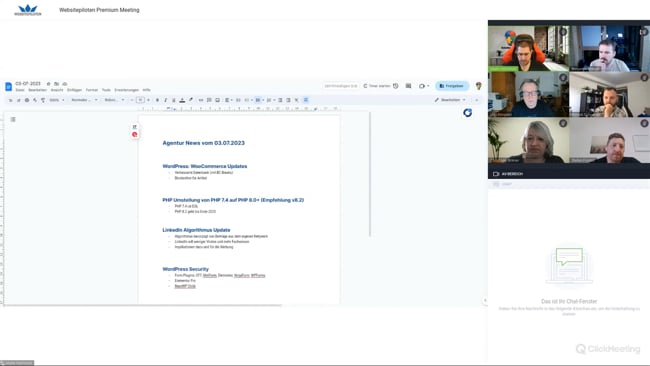Toggle bold formatting
This screenshot has height=366, width=650.
pyautogui.click(x=157, y=100)
